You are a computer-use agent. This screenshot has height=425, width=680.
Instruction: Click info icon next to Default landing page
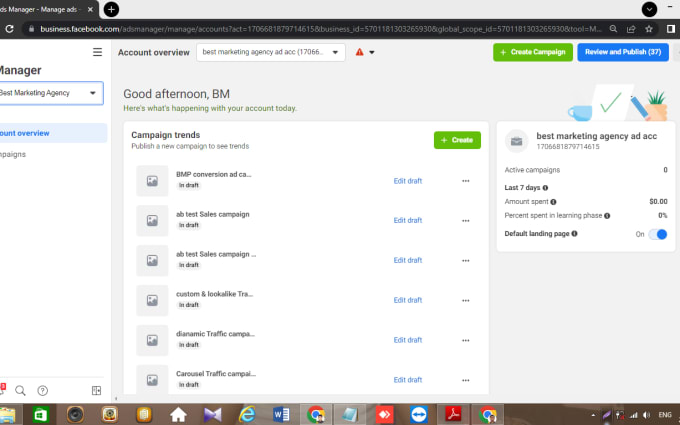click(x=574, y=233)
